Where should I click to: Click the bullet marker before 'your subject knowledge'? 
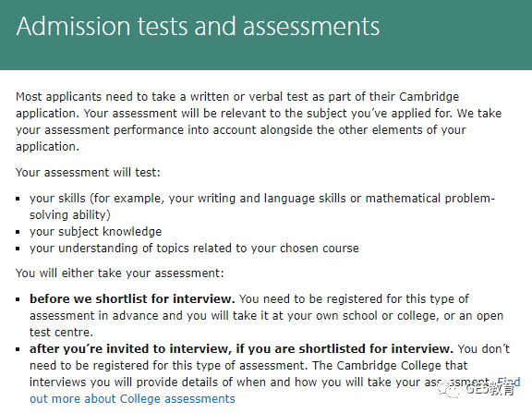pos(18,232)
